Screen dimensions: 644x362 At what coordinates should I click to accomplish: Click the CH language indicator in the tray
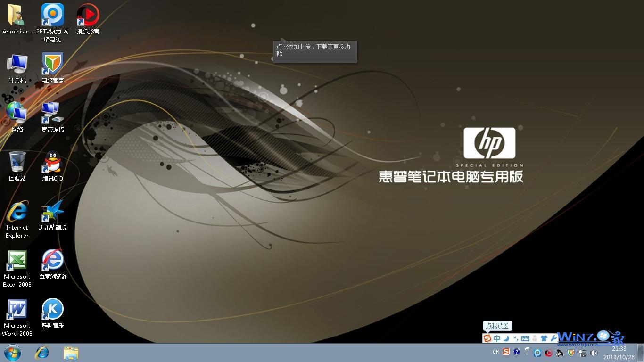point(496,352)
